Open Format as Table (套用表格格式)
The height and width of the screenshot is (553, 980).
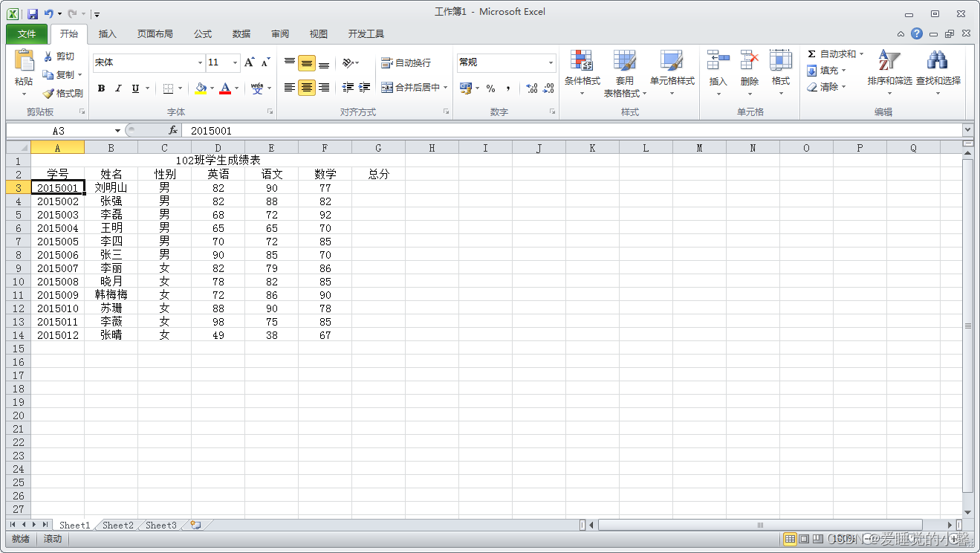coord(625,74)
